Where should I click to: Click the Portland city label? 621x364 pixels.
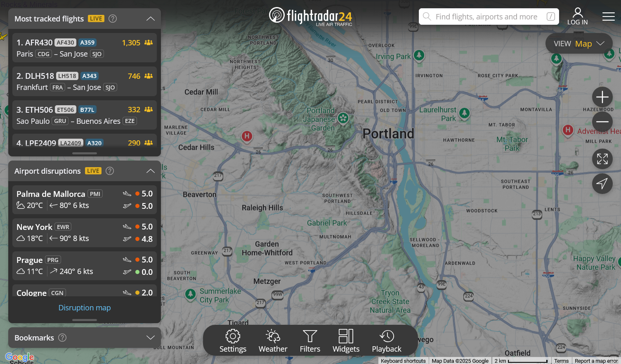click(x=388, y=134)
